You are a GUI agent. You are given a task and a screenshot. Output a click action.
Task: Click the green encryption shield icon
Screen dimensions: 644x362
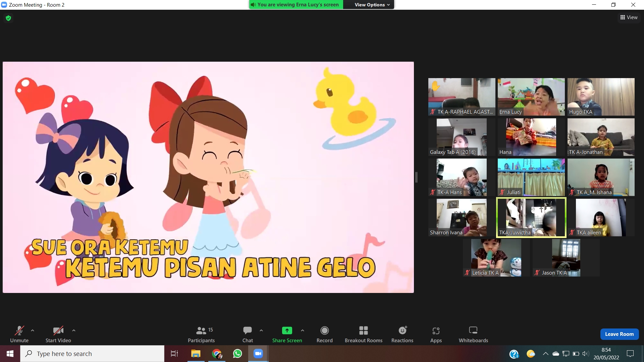8,18
